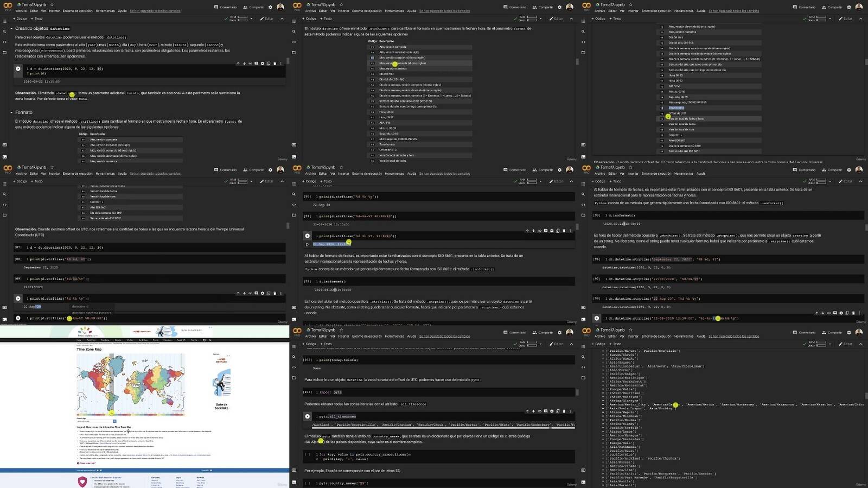868x488 pixels.
Task: Move the print(d) datetime cell down
Action: (x=244, y=64)
